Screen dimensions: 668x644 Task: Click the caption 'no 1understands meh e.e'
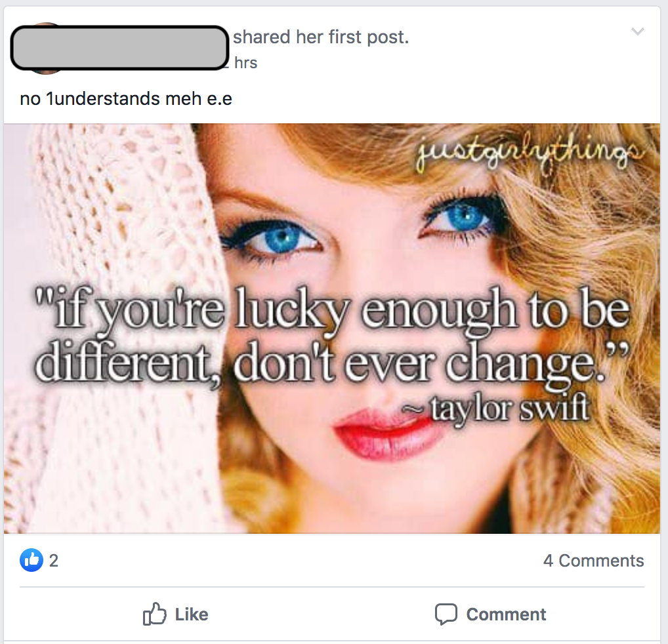pyautogui.click(x=126, y=99)
